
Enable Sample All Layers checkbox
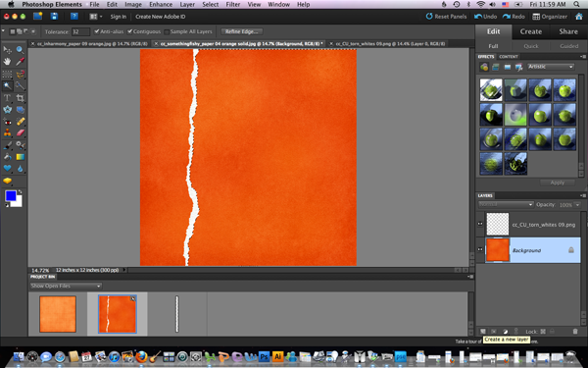167,32
